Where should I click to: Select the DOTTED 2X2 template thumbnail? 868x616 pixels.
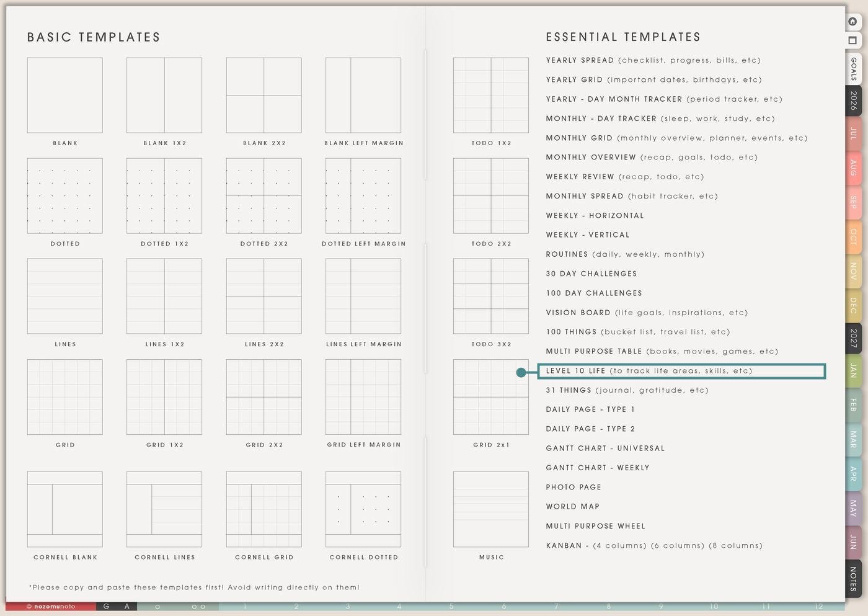pyautogui.click(x=264, y=196)
